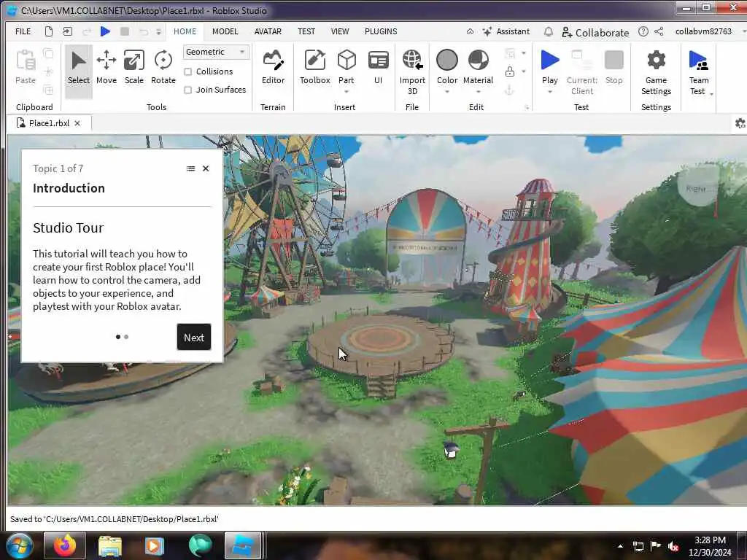747x560 pixels.
Task: Click the second tutorial page dot
Action: coord(126,337)
